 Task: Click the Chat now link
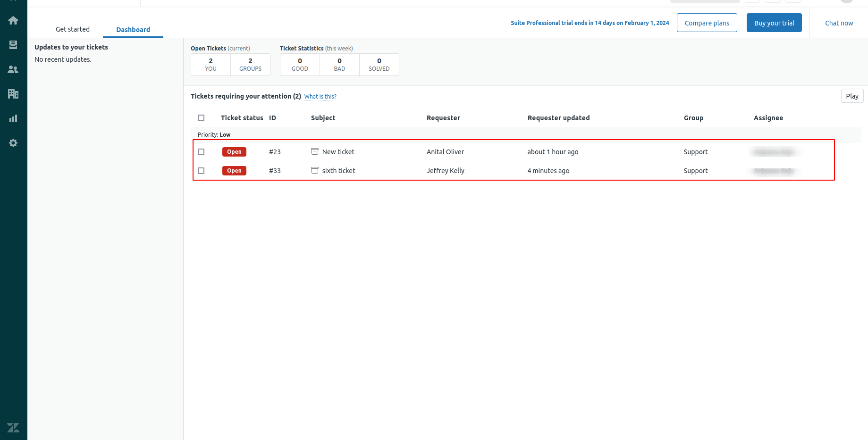tap(839, 23)
